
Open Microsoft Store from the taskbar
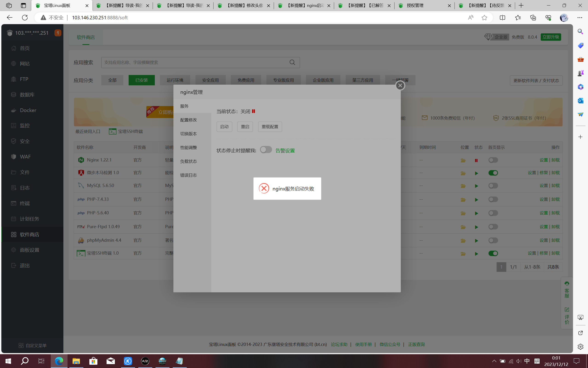pos(93,361)
